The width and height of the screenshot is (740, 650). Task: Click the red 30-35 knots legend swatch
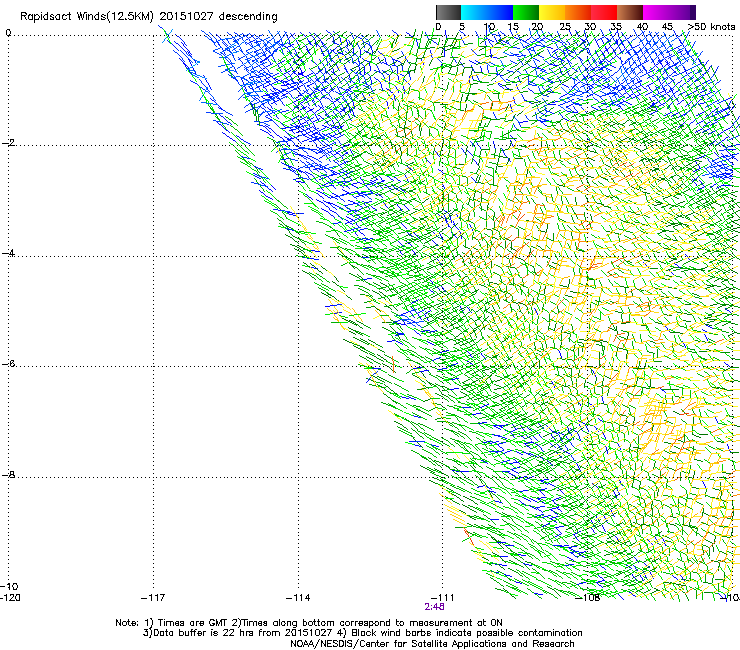604,12
